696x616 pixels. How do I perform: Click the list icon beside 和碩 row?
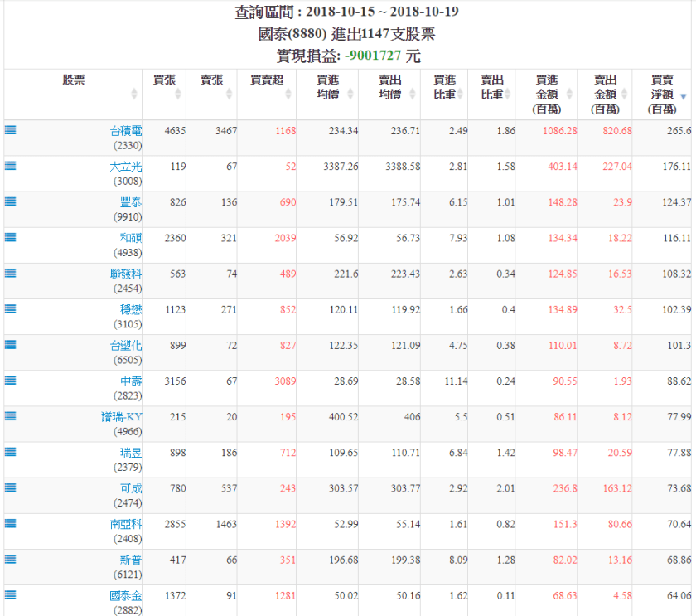point(11,237)
